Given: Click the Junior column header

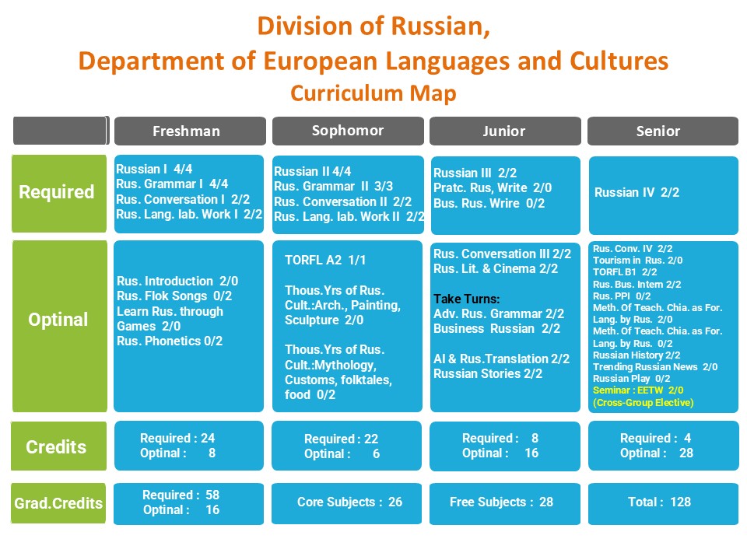Looking at the screenshot, I should click(x=505, y=131).
